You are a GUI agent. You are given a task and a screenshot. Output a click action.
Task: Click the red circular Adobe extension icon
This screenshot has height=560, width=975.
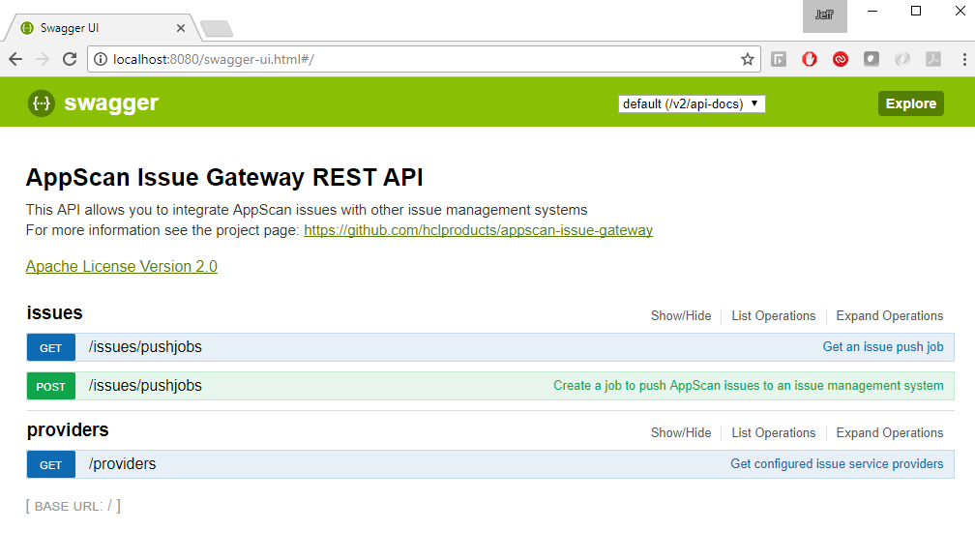(840, 59)
